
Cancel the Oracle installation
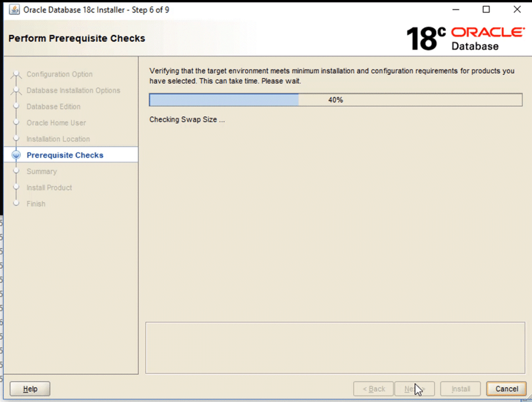506,389
